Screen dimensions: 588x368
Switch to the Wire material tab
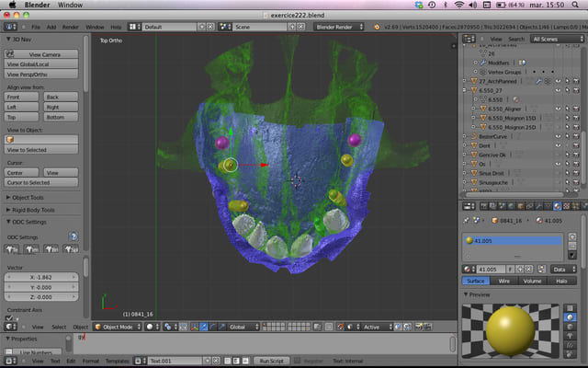503,281
